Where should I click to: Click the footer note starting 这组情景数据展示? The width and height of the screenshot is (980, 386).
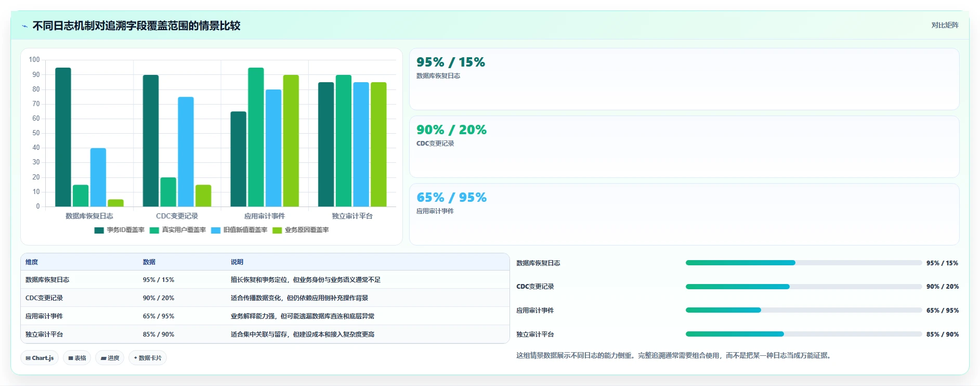click(x=674, y=356)
